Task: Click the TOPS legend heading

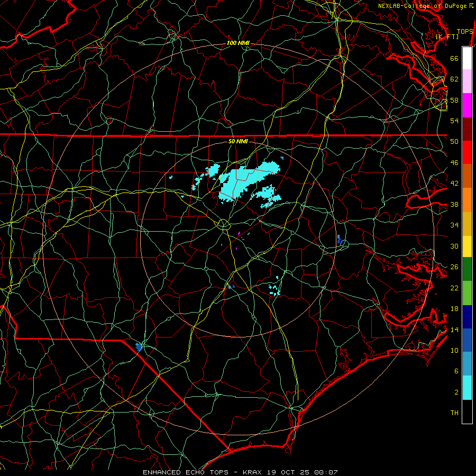Action: click(465, 32)
